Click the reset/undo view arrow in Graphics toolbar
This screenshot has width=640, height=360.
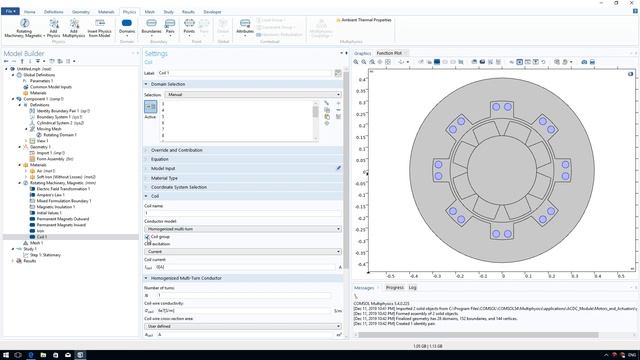click(543, 62)
